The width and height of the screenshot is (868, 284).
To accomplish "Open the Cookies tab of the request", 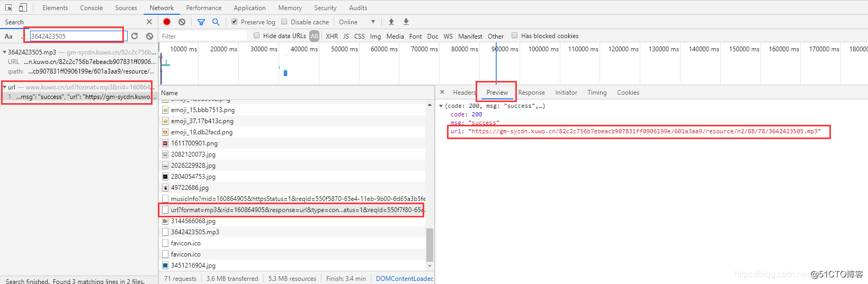I will click(628, 92).
